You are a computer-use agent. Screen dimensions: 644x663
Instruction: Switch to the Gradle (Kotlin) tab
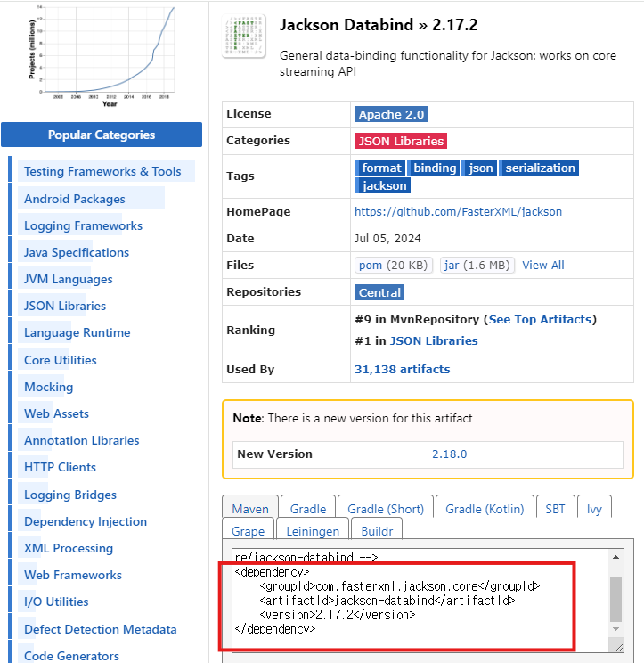tap(485, 507)
